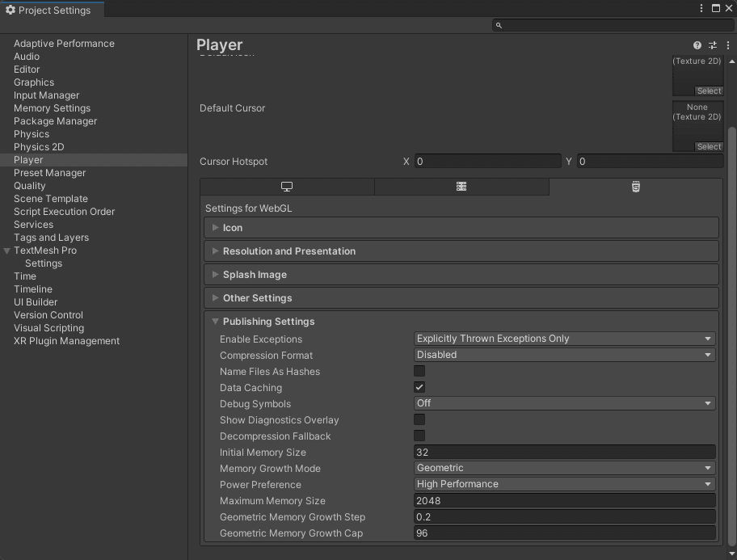The width and height of the screenshot is (737, 560).
Task: Select Time in the settings list
Action: [24, 276]
